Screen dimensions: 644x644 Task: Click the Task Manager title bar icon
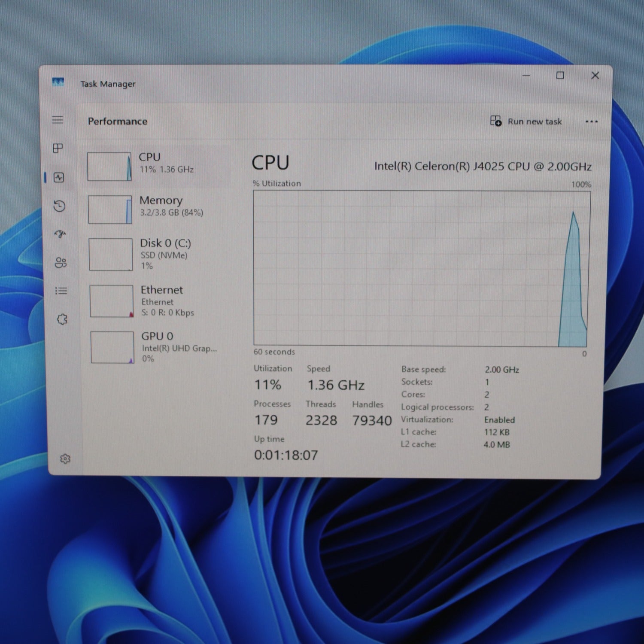(x=58, y=82)
